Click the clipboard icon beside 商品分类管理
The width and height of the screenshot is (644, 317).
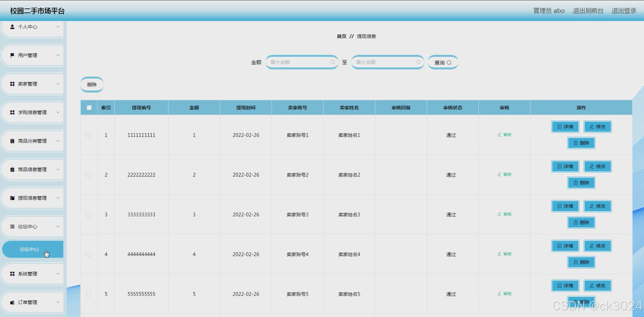click(x=12, y=141)
